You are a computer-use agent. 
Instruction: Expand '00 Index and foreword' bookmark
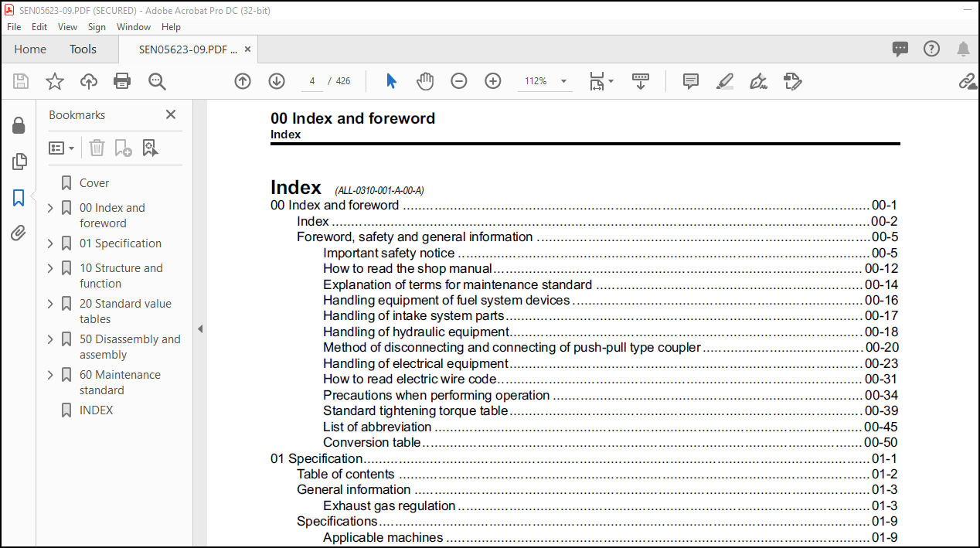coord(50,208)
